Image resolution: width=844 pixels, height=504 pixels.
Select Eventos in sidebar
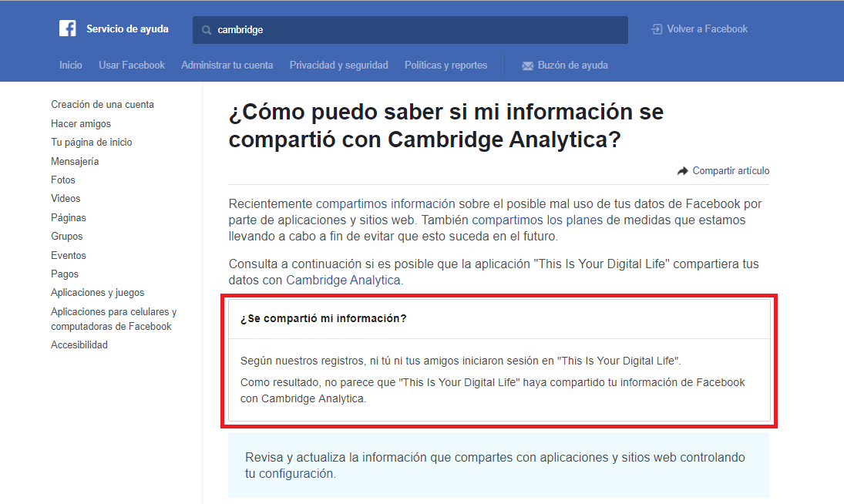69,256
